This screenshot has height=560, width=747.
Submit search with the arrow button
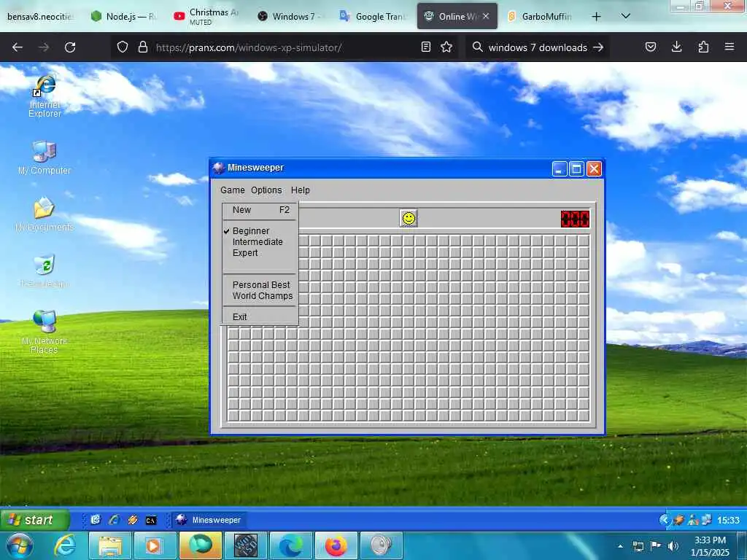598,47
